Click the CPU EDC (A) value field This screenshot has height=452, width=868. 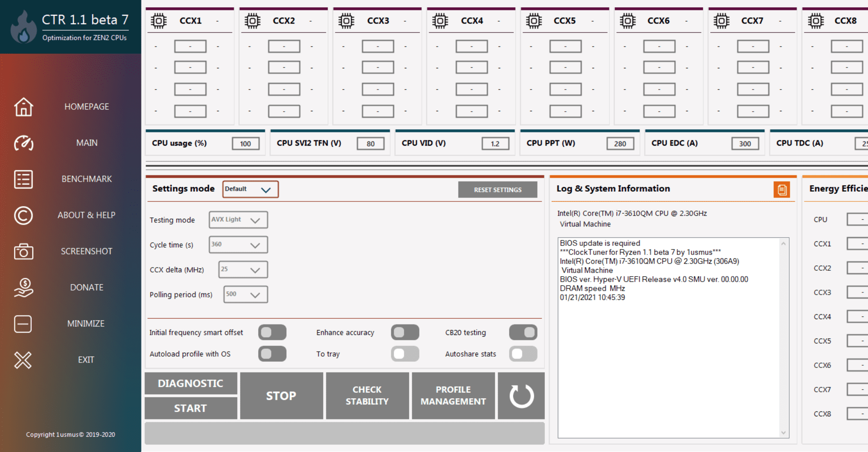(x=745, y=144)
